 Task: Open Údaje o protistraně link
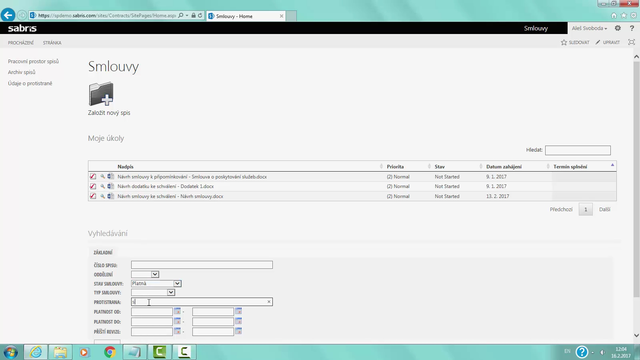30,83
